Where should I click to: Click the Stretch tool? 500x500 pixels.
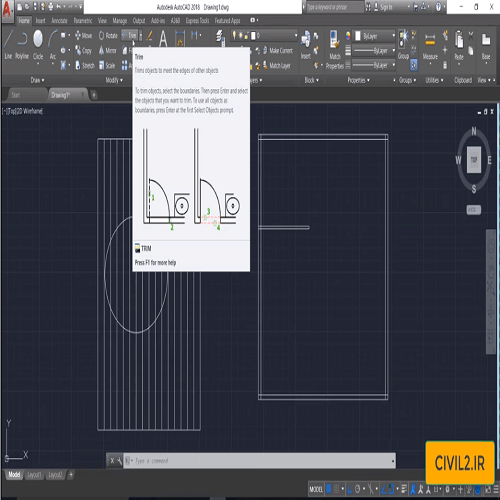85,65
